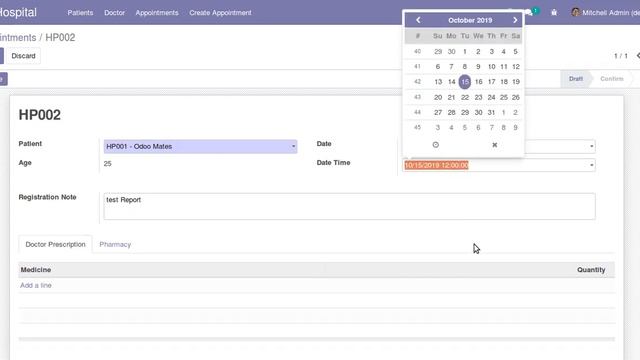Click week number 42 in calendar
640x360 pixels.
(x=417, y=82)
